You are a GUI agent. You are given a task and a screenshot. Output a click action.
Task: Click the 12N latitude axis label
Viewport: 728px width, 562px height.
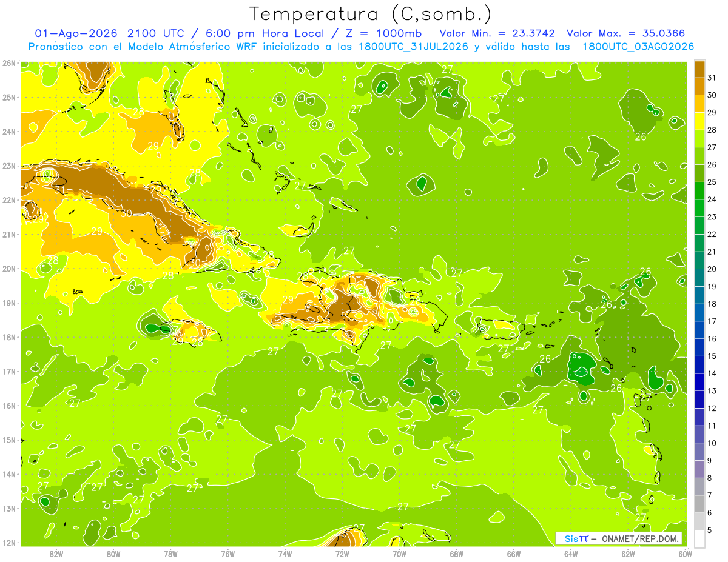[9, 543]
